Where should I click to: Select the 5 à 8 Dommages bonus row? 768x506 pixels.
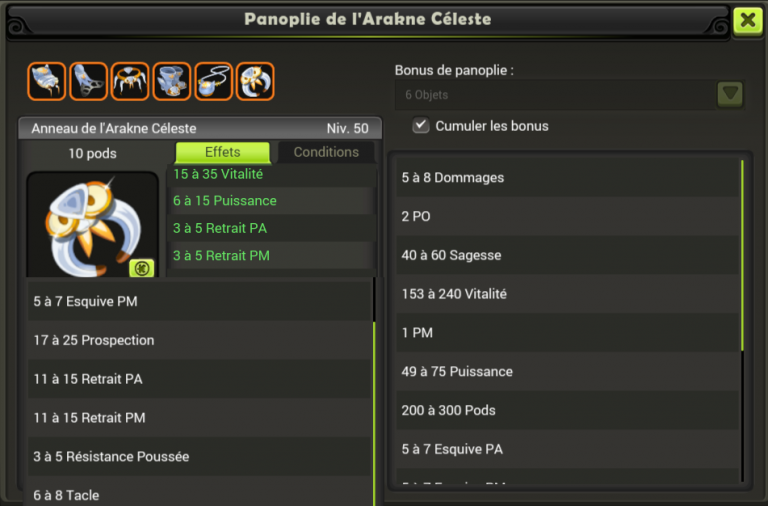click(567, 177)
